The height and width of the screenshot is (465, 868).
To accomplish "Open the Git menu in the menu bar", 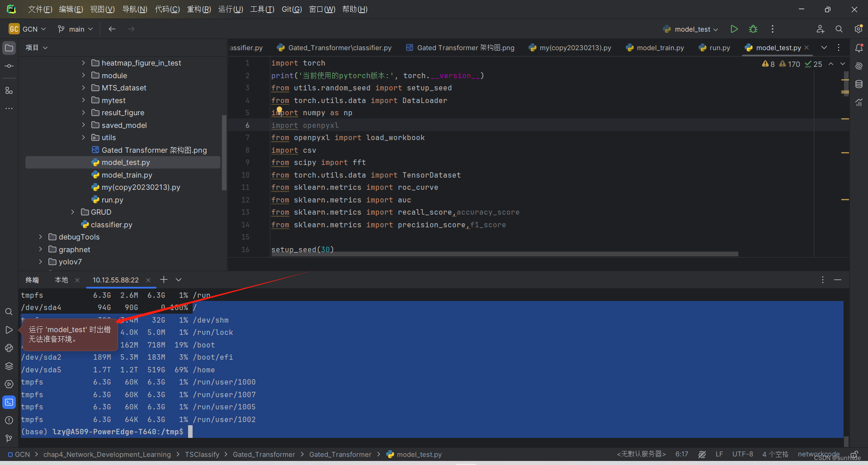I will click(291, 9).
